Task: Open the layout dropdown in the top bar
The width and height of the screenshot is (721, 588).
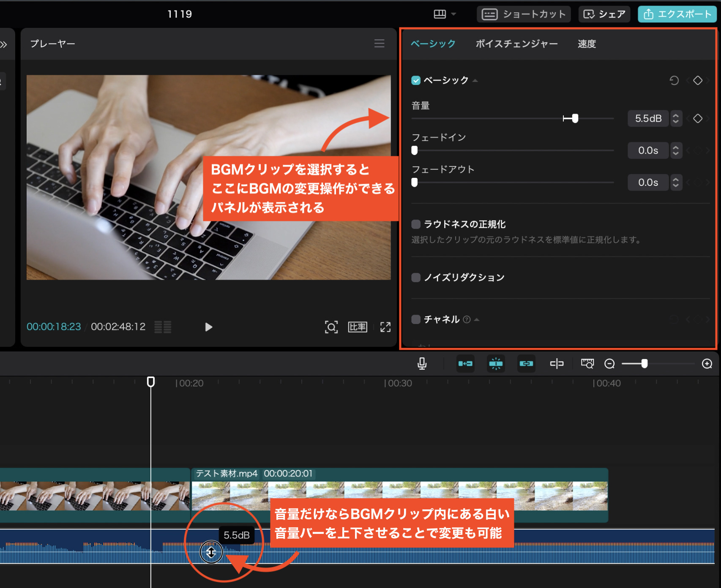Action: (445, 14)
